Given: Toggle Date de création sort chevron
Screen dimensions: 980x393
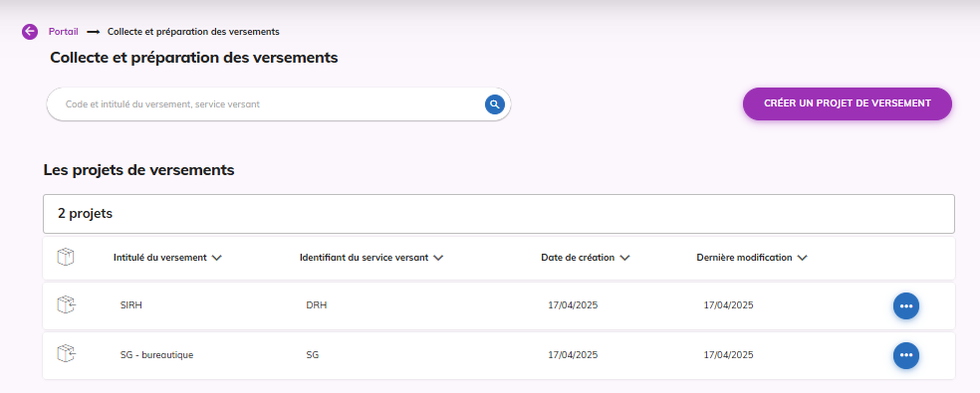Looking at the screenshot, I should [624, 258].
